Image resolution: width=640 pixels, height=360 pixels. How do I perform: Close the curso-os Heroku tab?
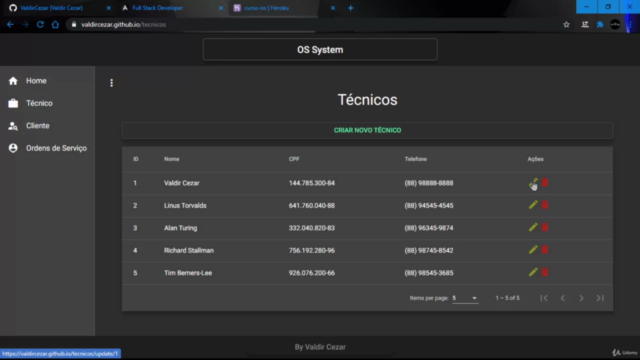tap(333, 8)
